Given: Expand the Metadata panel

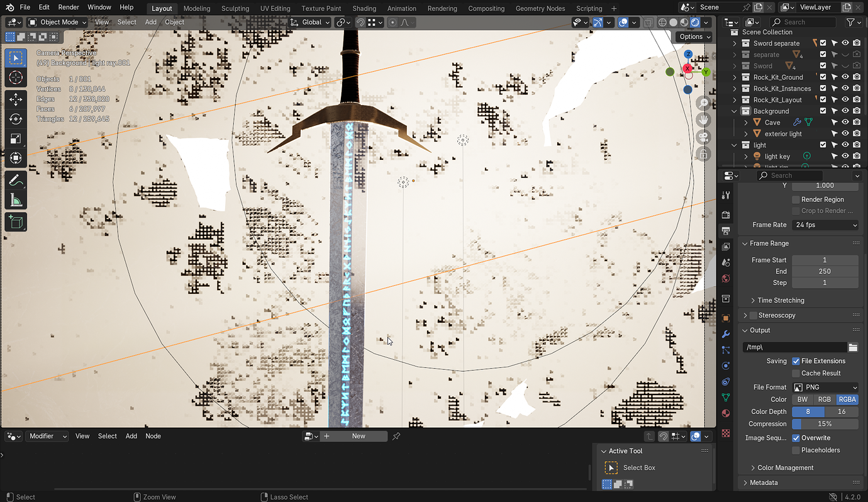Looking at the screenshot, I should (x=764, y=482).
